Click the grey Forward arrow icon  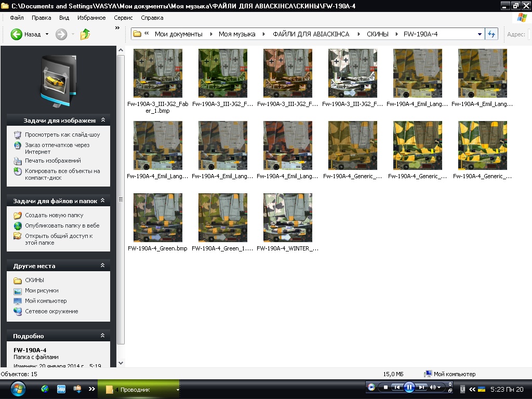click(x=61, y=34)
